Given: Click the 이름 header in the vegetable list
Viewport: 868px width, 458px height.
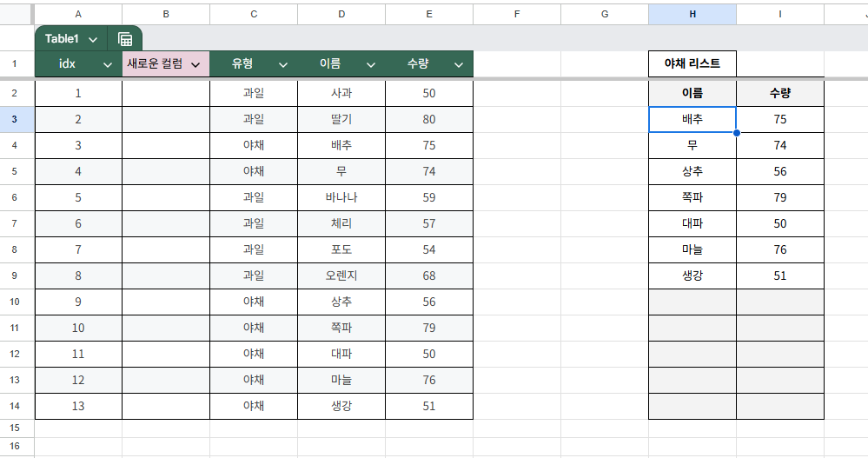Looking at the screenshot, I should (x=692, y=93).
